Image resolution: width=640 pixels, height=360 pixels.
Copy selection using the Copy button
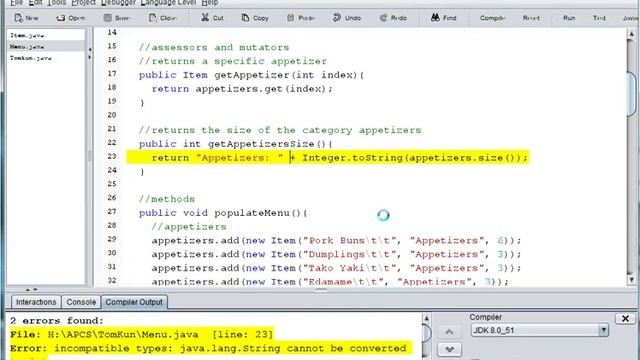255,18
